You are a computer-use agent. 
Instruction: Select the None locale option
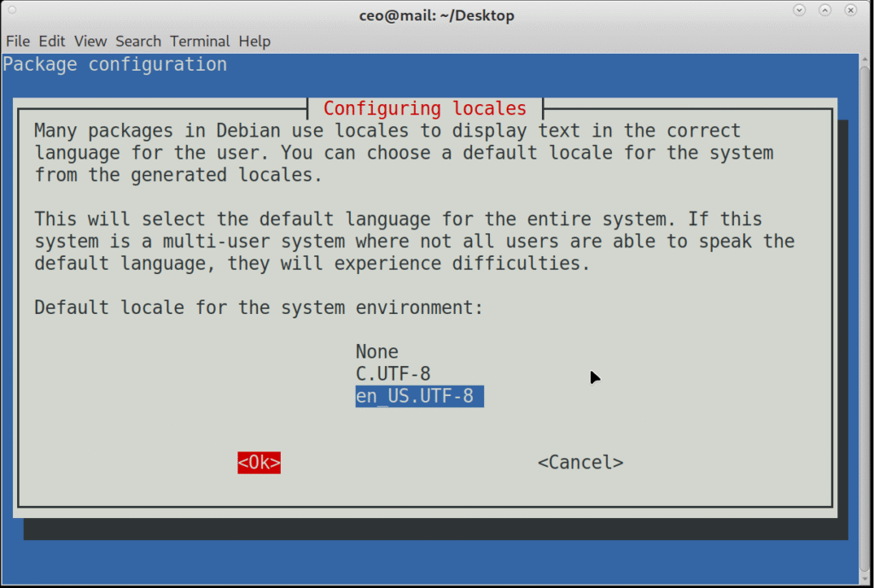point(376,352)
